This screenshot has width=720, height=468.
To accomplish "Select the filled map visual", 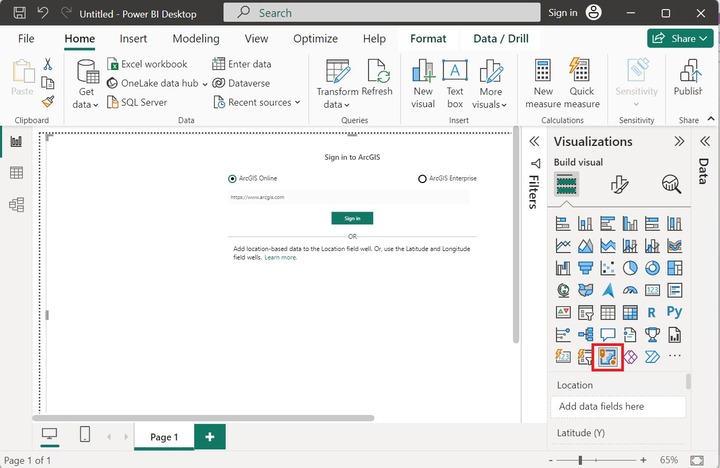I will [x=585, y=290].
